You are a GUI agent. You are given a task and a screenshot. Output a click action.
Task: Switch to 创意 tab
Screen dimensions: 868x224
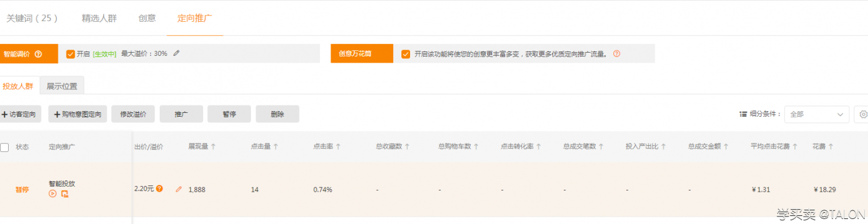147,18
